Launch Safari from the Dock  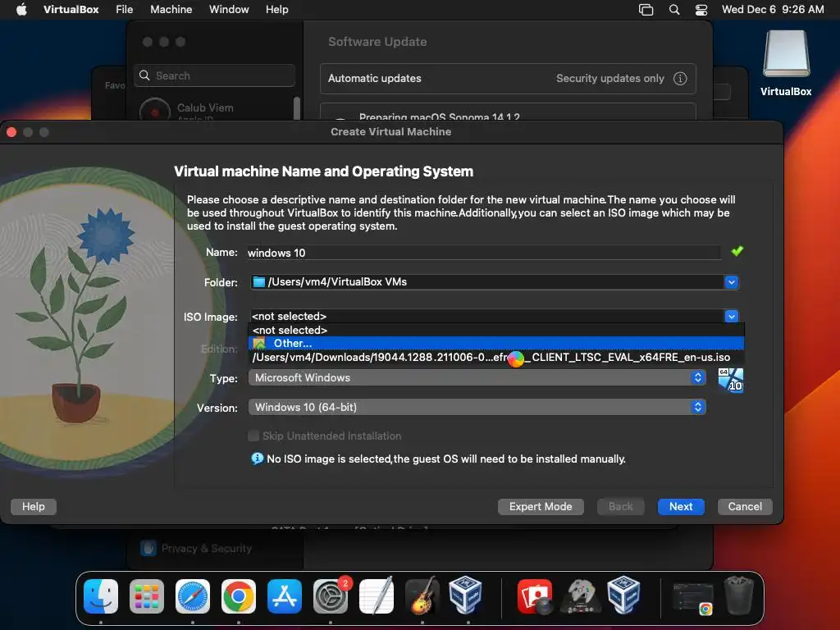(x=193, y=596)
